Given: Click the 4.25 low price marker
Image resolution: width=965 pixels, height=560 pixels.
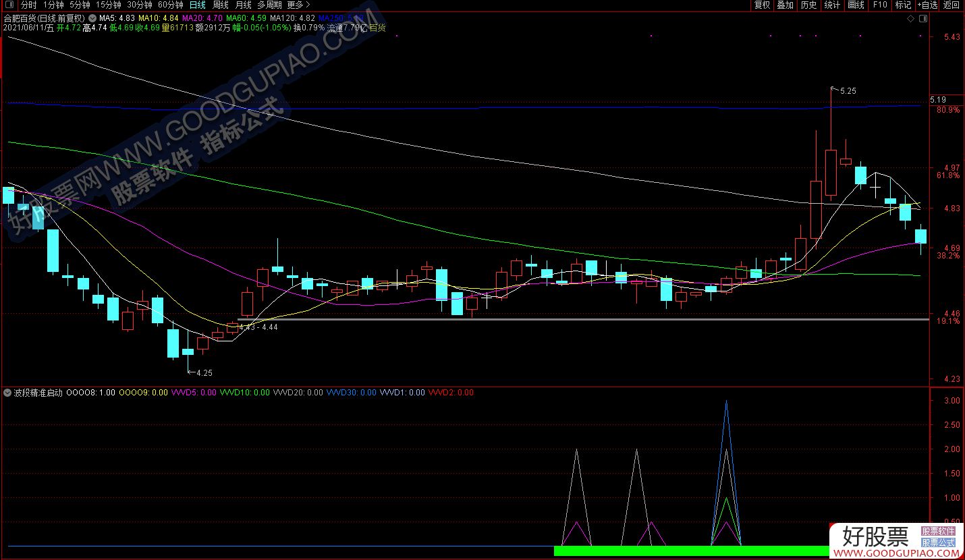Looking at the screenshot, I should tap(204, 372).
